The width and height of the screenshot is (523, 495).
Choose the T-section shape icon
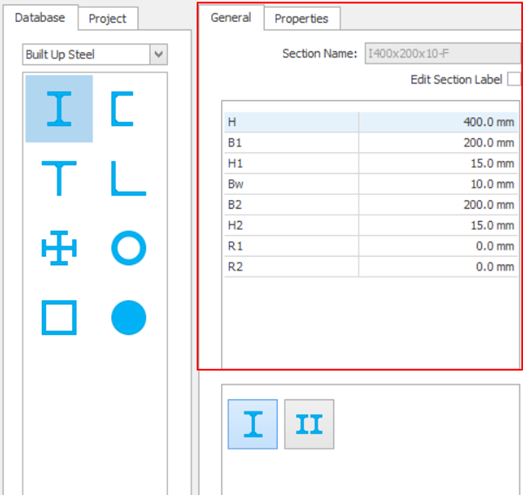pyautogui.click(x=59, y=178)
